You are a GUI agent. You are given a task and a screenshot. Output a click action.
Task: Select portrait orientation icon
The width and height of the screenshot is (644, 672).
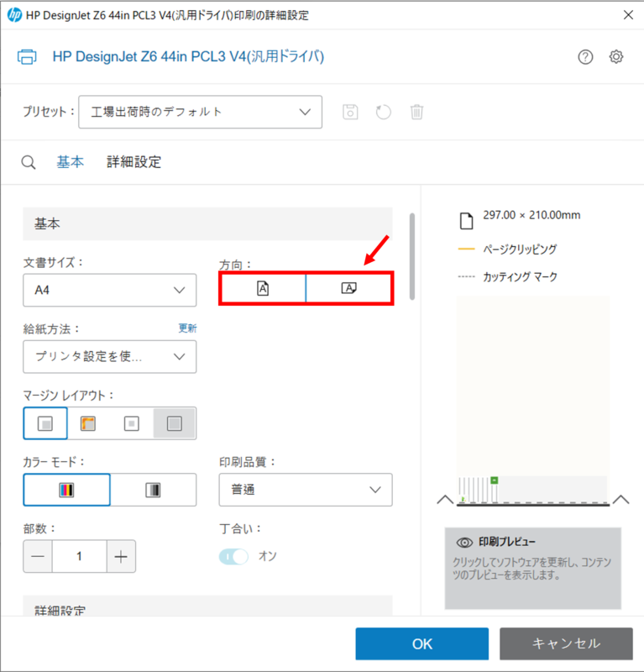click(263, 288)
